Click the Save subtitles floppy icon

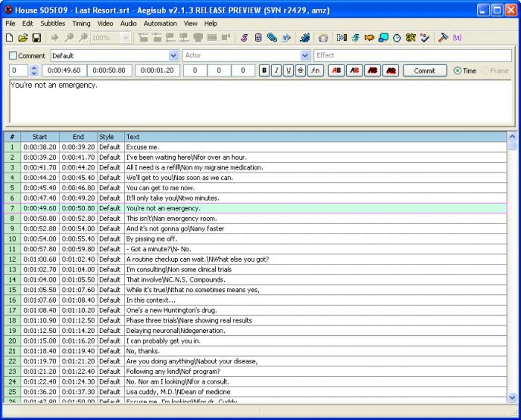(37, 38)
